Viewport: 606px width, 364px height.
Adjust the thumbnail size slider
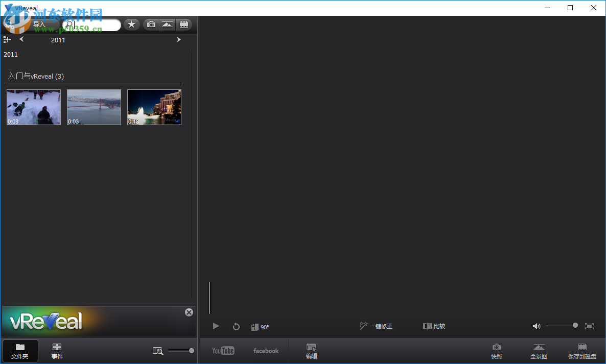coord(181,351)
